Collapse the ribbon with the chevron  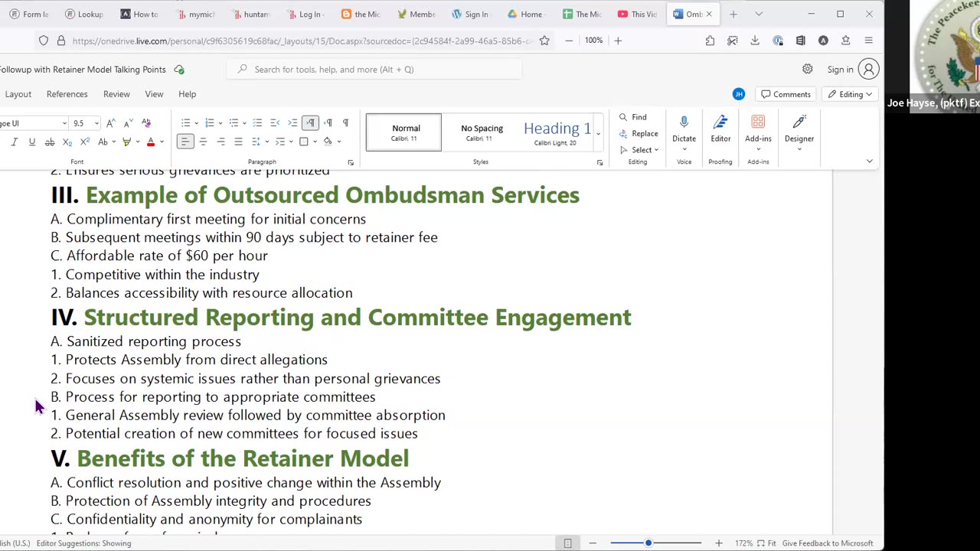tap(869, 161)
